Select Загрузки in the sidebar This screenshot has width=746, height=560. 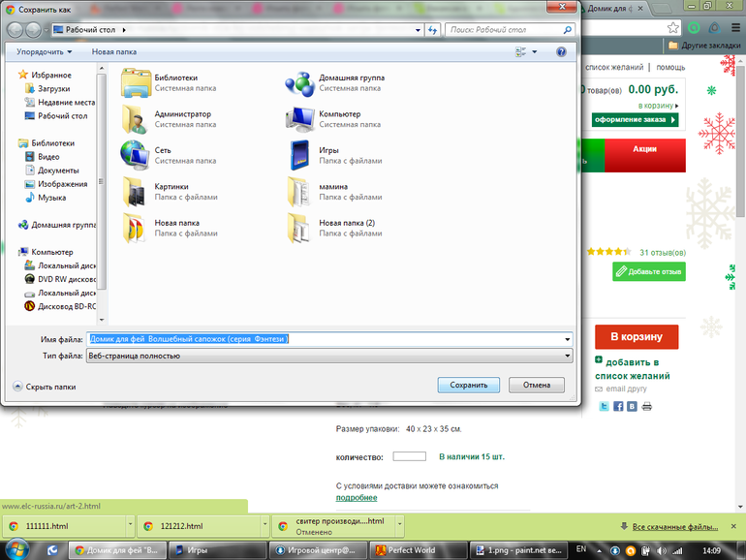click(x=53, y=88)
